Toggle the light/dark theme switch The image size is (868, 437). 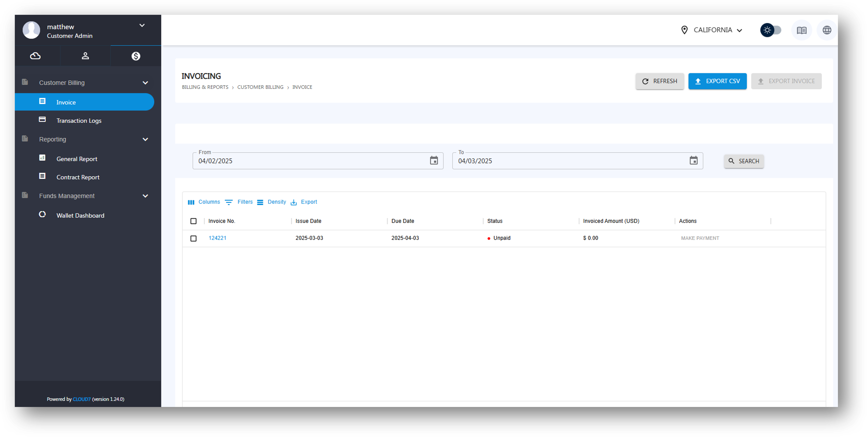[x=771, y=30]
